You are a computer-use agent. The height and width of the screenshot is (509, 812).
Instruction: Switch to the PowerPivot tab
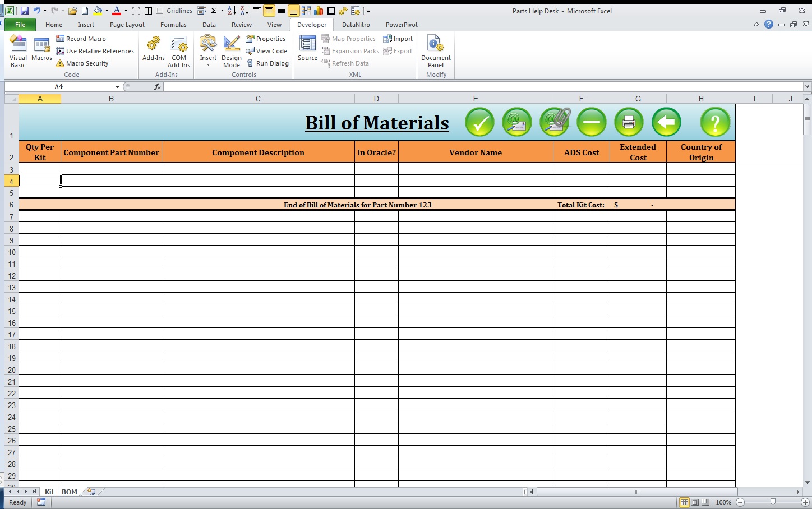tap(402, 25)
